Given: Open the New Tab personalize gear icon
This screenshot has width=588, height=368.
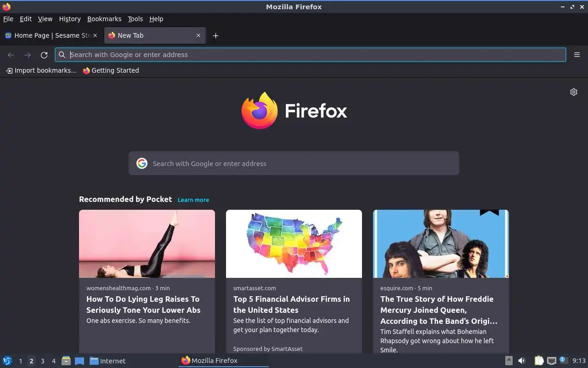Looking at the screenshot, I should pyautogui.click(x=574, y=92).
